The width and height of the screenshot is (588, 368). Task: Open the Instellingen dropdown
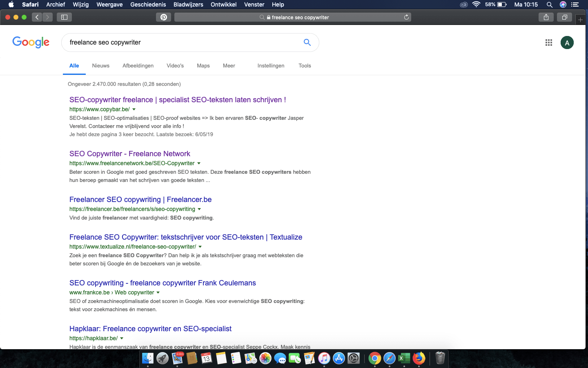point(271,66)
